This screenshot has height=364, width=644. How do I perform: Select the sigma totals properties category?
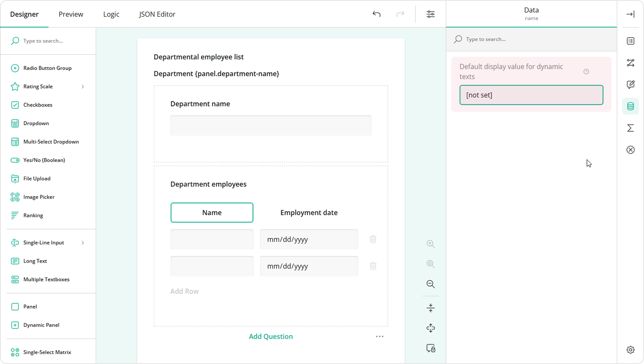coord(630,128)
